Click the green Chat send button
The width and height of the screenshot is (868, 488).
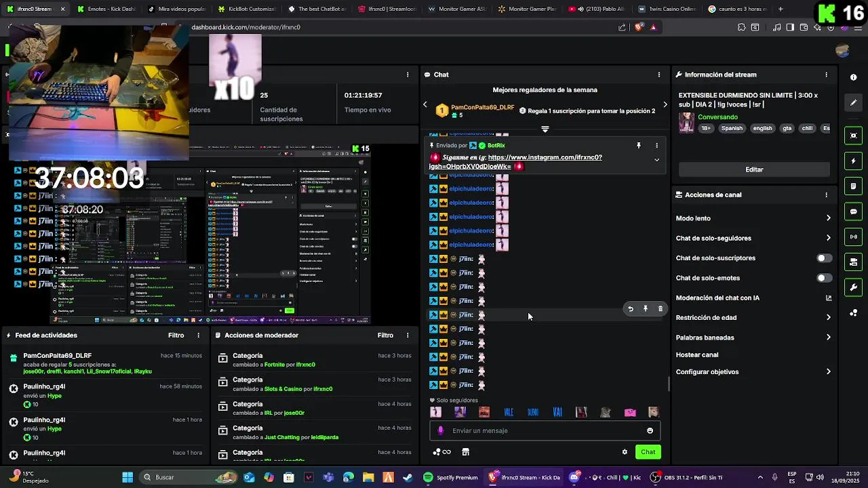pyautogui.click(x=648, y=452)
